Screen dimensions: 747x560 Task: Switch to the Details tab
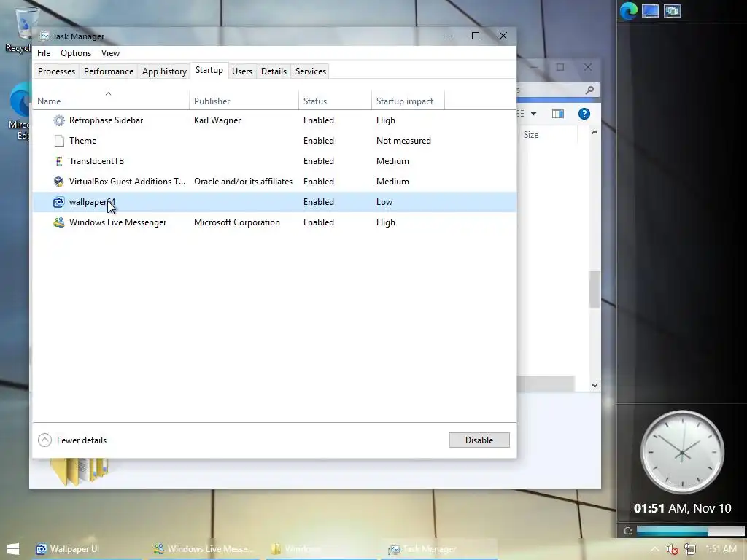[274, 71]
